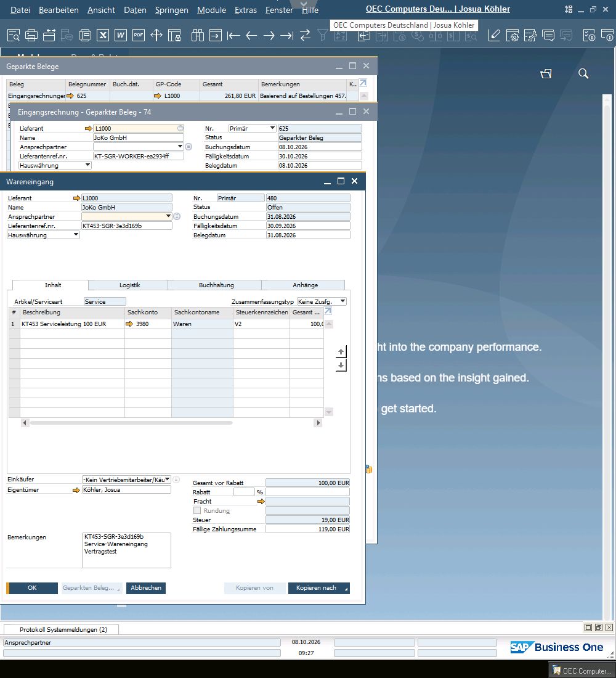
Task: Click the table's horizontal scrollbar
Action: pos(131,423)
